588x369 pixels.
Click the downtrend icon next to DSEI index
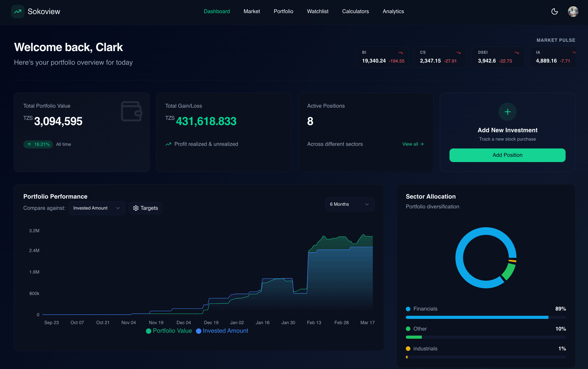coord(517,52)
